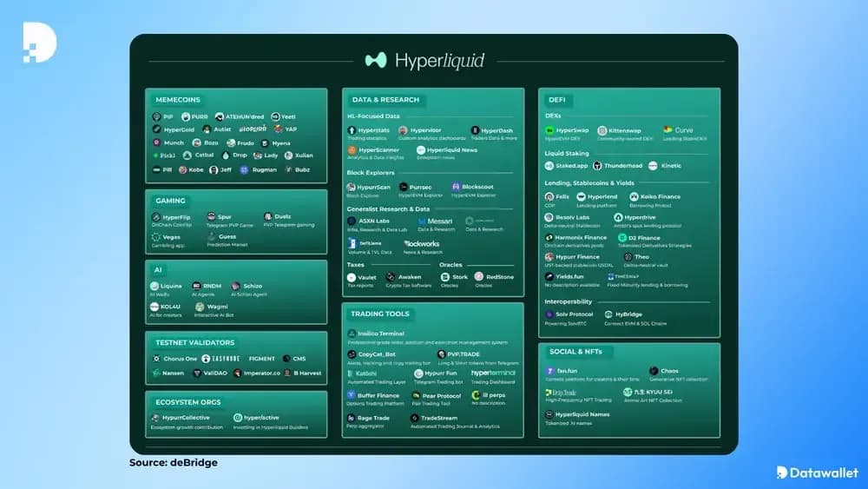Click the Source: deBridge caption
This screenshot has height=489, width=868.
click(x=174, y=463)
